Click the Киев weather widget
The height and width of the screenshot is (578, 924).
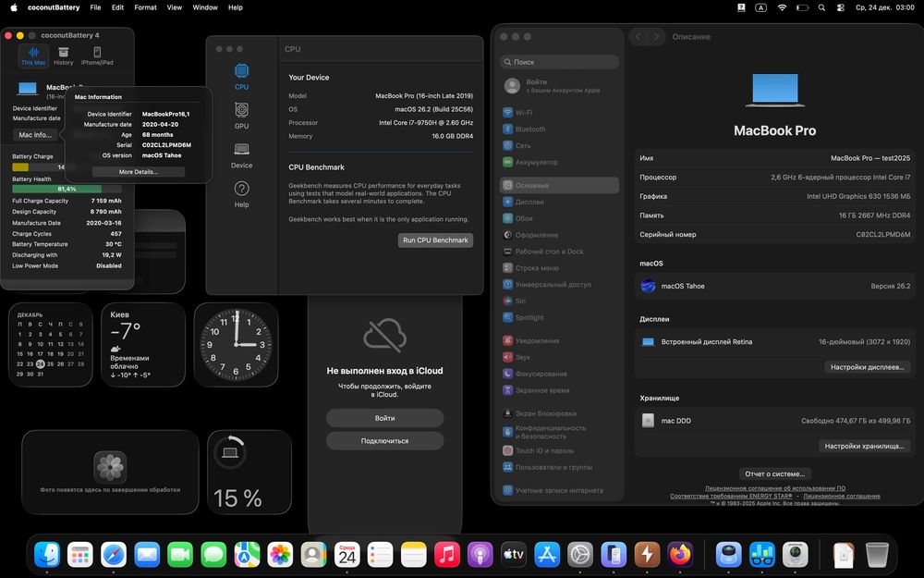[143, 345]
